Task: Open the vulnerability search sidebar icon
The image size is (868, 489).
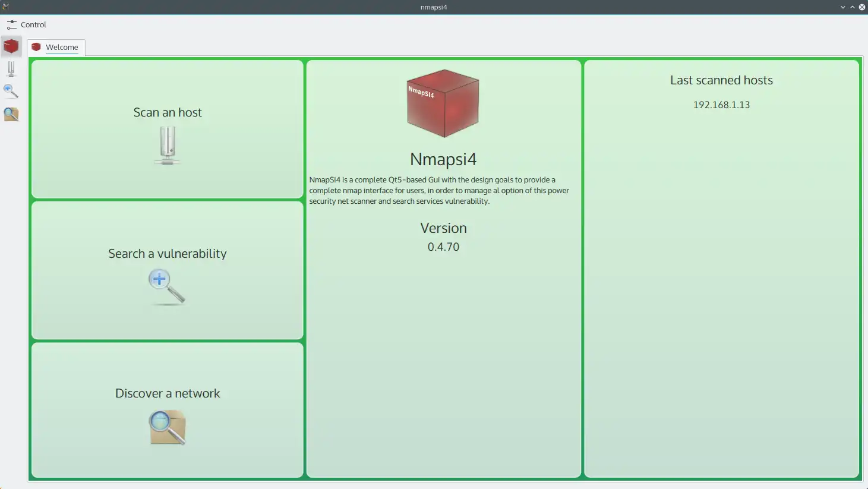Action: (x=11, y=91)
